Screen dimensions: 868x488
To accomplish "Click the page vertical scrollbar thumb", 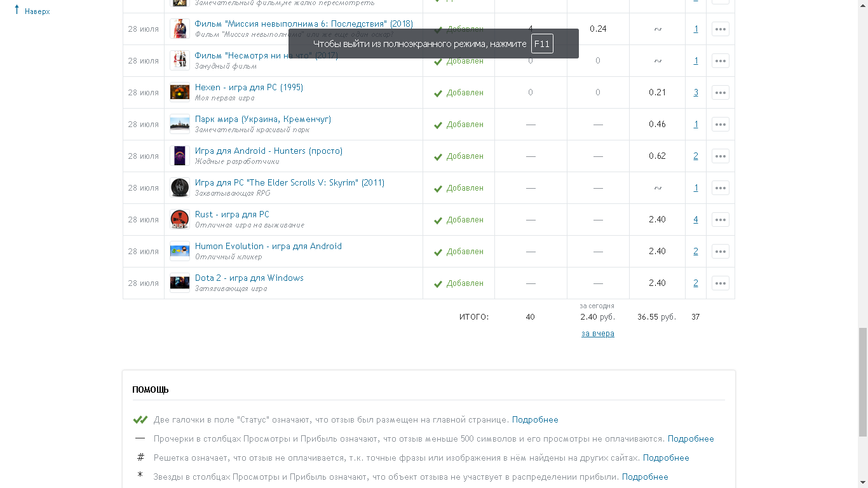I will pyautogui.click(x=862, y=381).
